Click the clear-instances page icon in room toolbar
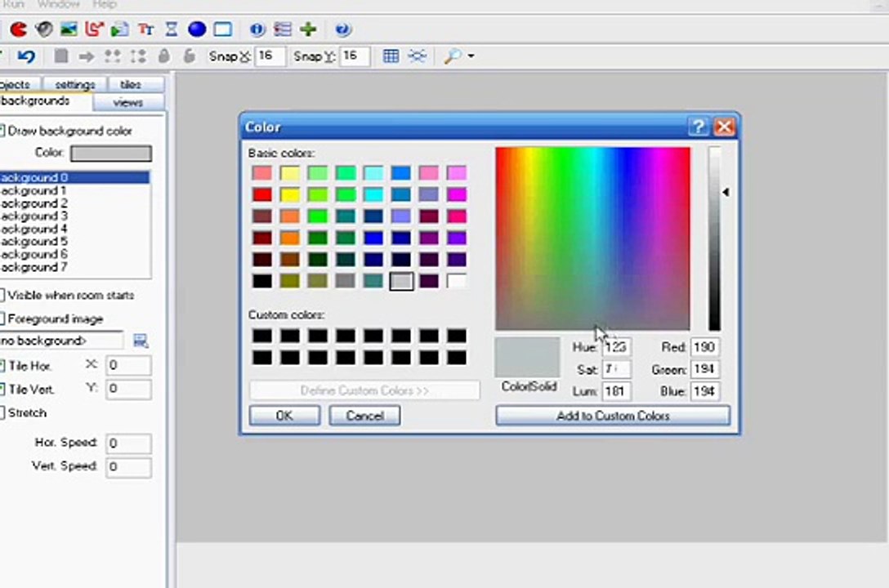This screenshot has width=889, height=588. pyautogui.click(x=61, y=56)
